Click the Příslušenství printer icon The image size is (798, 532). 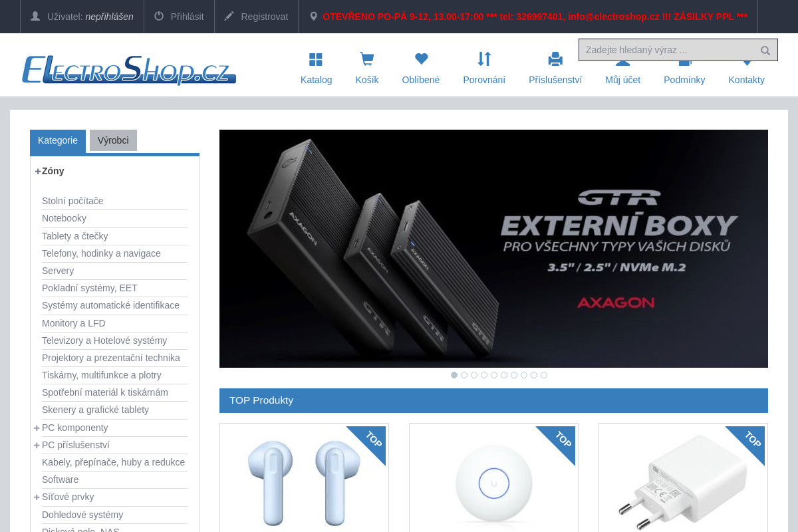click(x=555, y=59)
